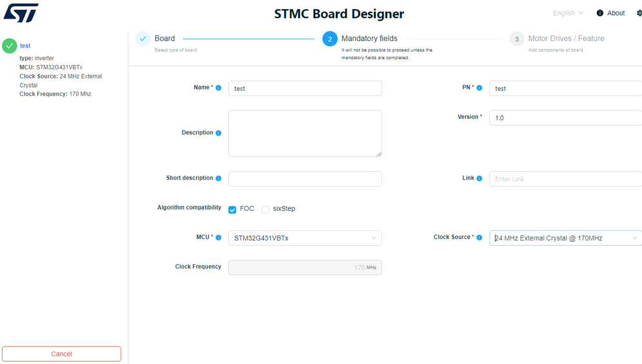Click the Short description info icon
642x364 pixels.
[x=218, y=178]
